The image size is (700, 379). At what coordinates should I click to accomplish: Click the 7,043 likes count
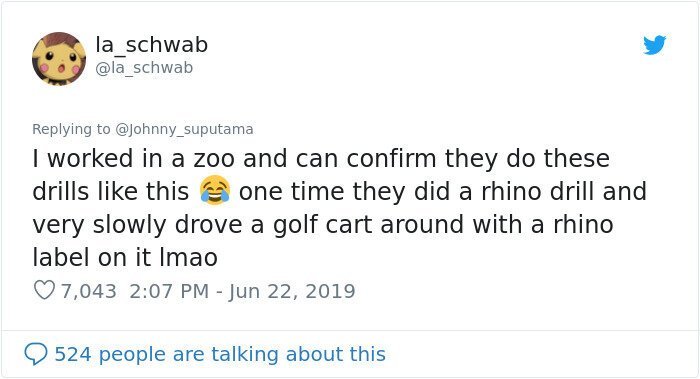click(89, 291)
